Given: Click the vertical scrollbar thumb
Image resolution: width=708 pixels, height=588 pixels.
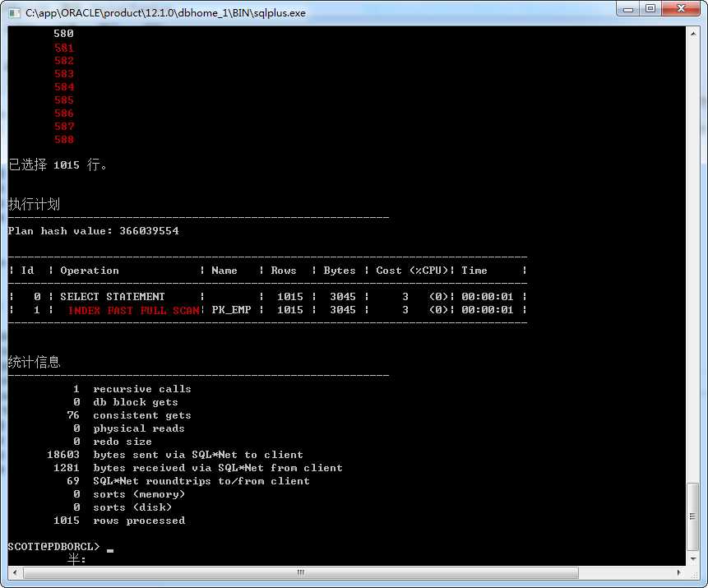Looking at the screenshot, I should tap(692, 517).
